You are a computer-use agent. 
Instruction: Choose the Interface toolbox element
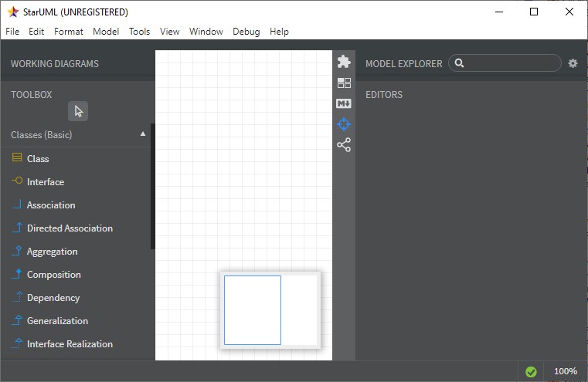pyautogui.click(x=45, y=182)
